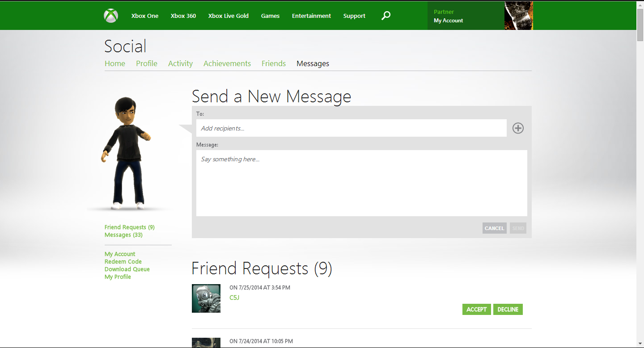Open the My Profile link
The height and width of the screenshot is (348, 644).
pyautogui.click(x=118, y=277)
